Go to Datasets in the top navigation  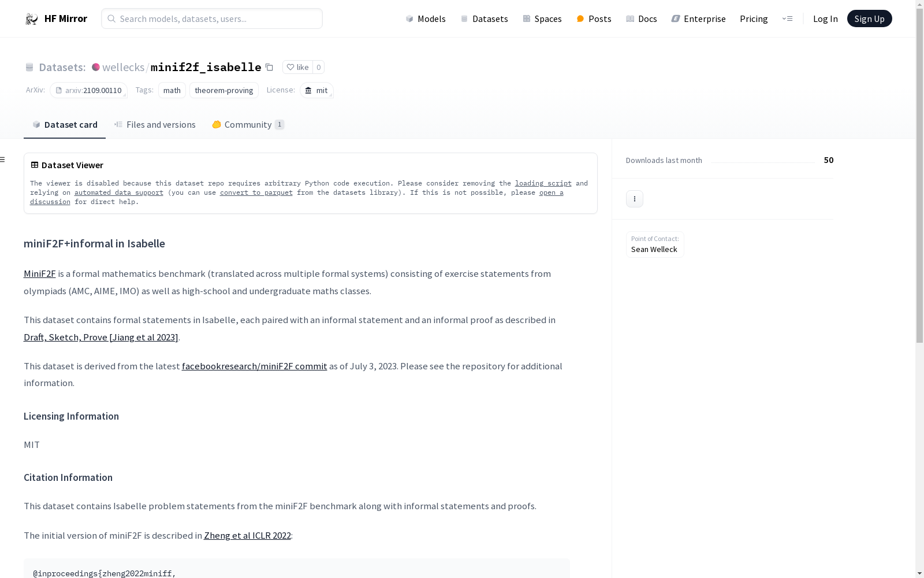[x=484, y=18]
